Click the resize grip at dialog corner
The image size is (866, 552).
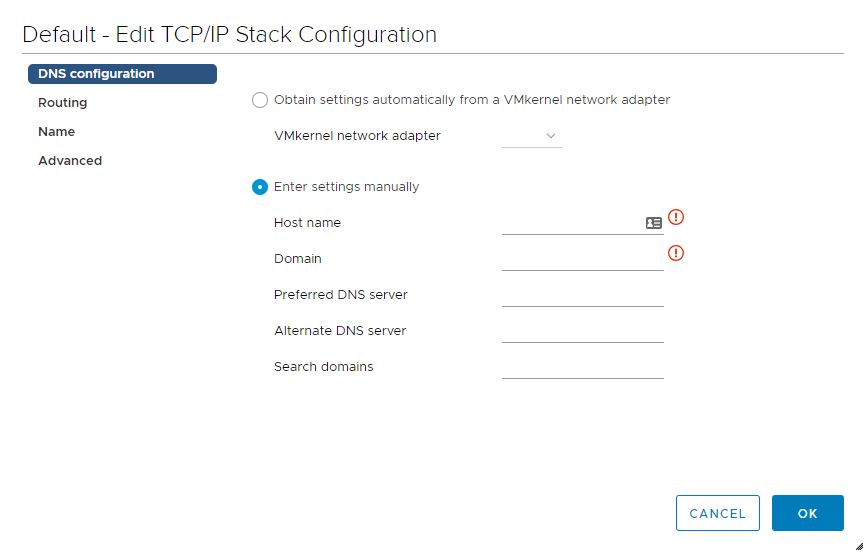(859, 546)
